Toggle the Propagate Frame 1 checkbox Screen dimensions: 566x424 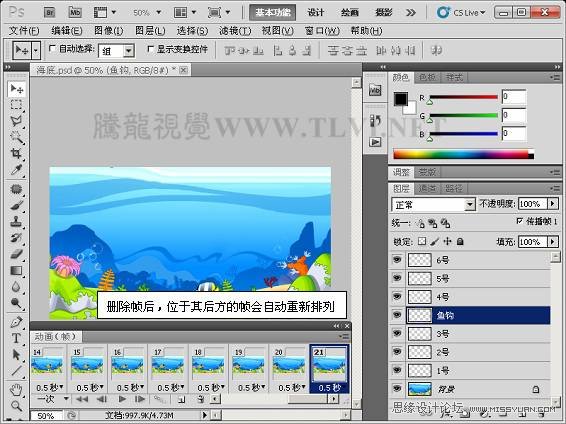(519, 221)
